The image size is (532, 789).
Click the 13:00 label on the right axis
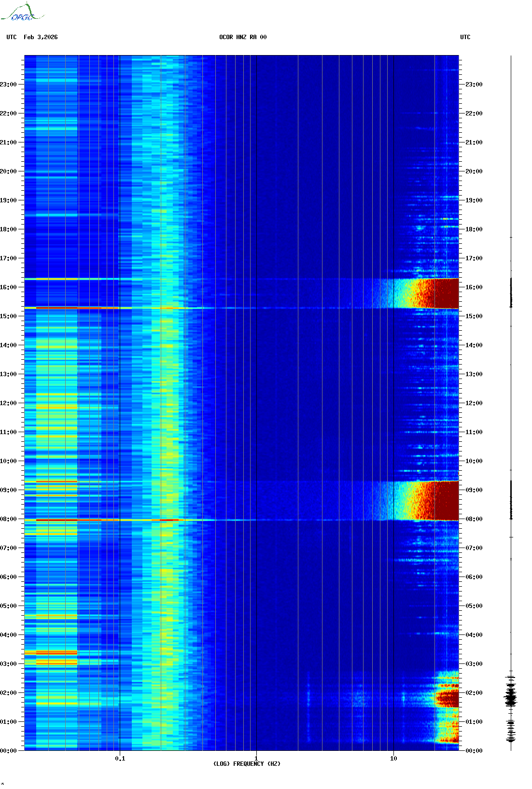coord(474,374)
